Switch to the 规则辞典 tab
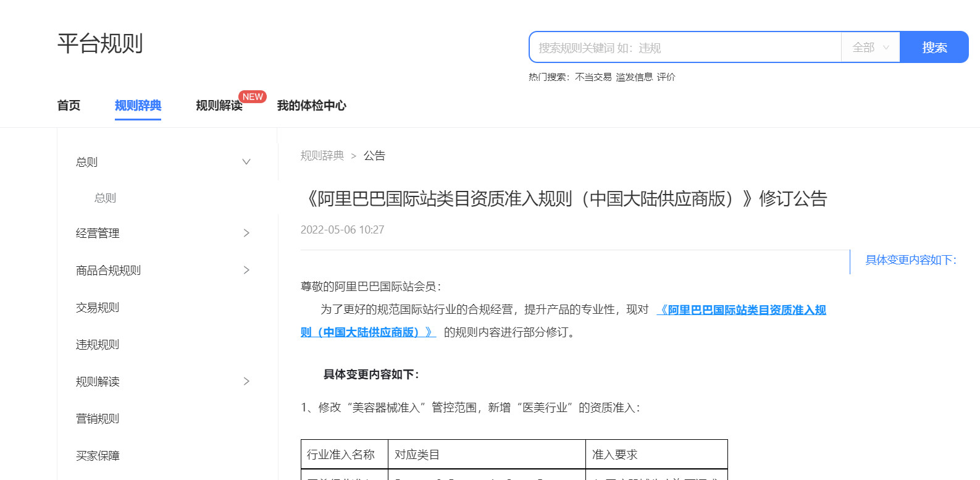Viewport: 980px width, 480px height. pyautogui.click(x=138, y=106)
